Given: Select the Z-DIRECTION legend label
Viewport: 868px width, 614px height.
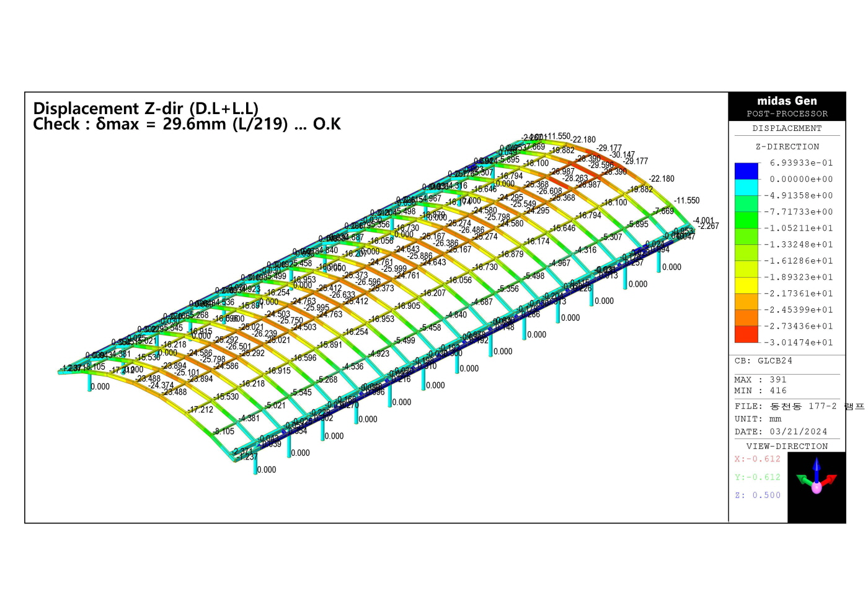Looking at the screenshot, I should point(787,147).
